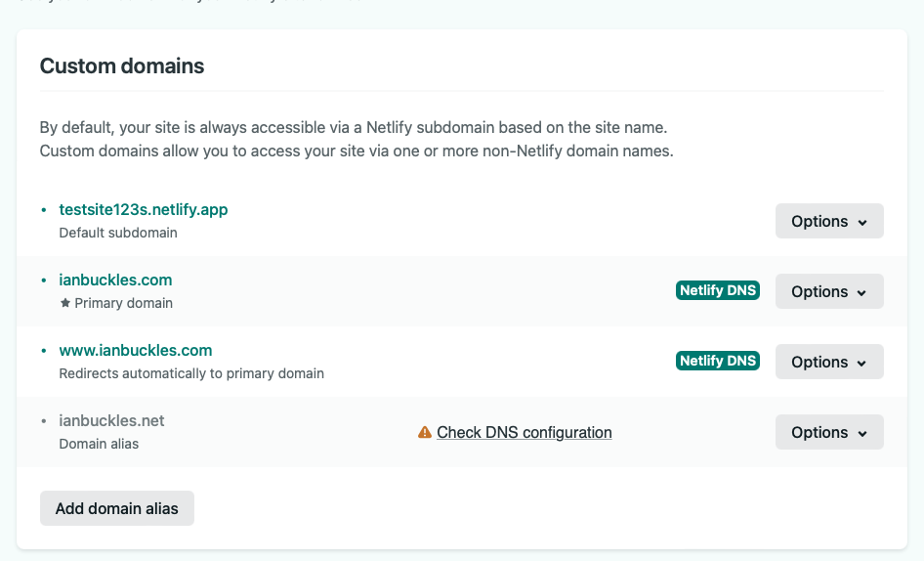Open Options dropdown for testsite123s.netlify.app

pos(829,221)
